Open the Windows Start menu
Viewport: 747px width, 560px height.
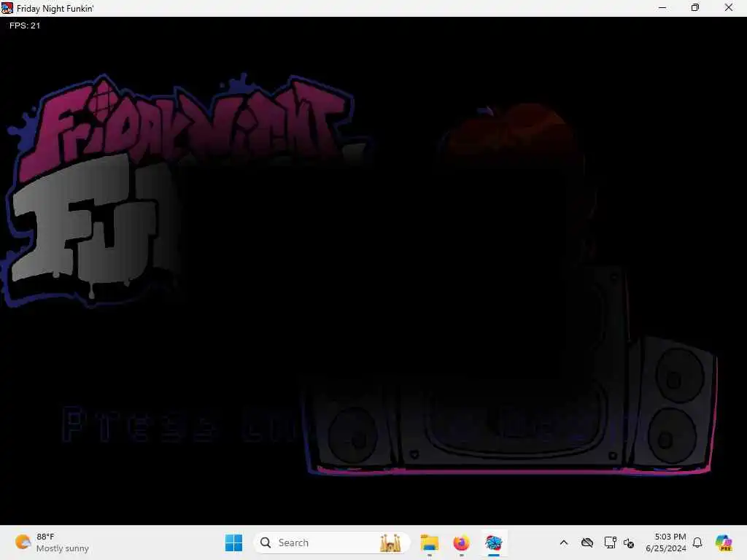[x=233, y=542]
